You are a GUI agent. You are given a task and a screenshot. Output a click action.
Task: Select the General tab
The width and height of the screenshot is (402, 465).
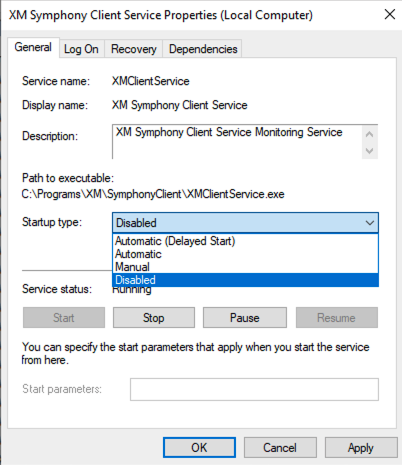pos(33,47)
